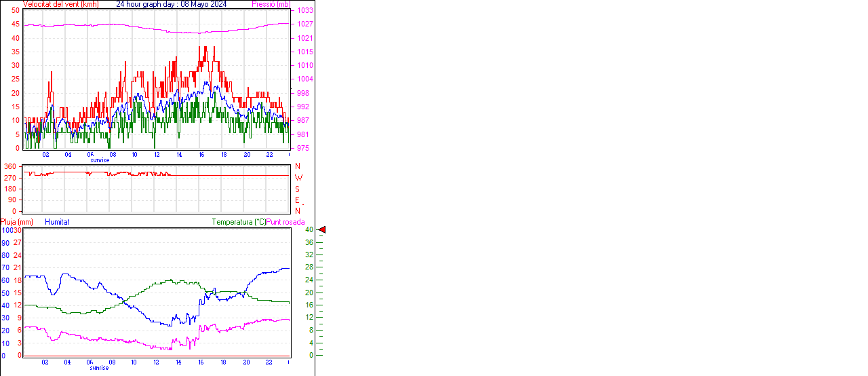Click the 'S' compass label on direction chart
This screenshot has height=376, width=868.
297,189
